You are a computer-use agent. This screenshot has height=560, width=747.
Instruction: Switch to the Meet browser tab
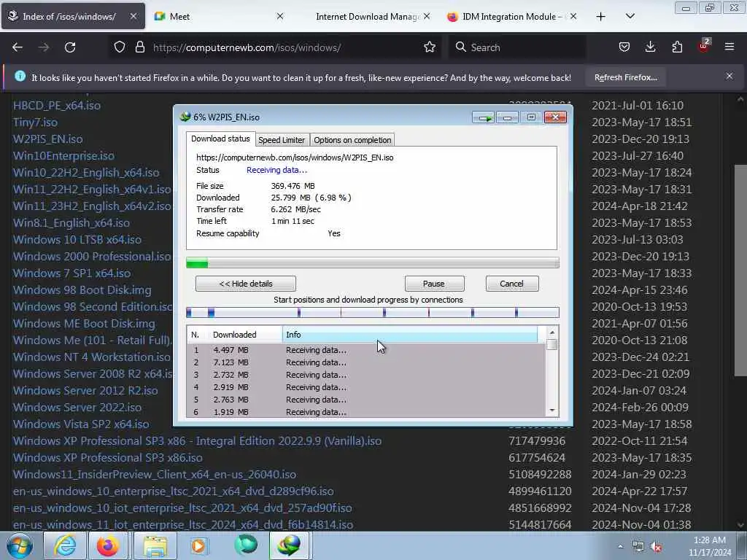(219, 17)
